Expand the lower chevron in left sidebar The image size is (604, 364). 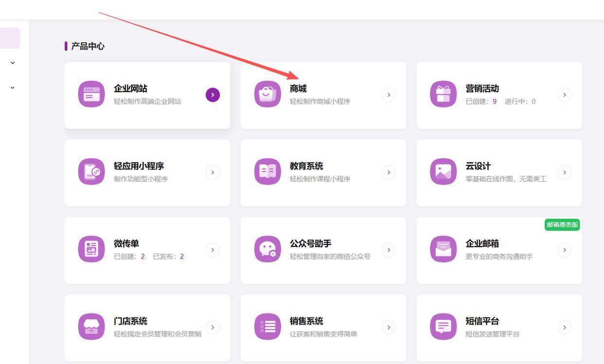coord(13,87)
